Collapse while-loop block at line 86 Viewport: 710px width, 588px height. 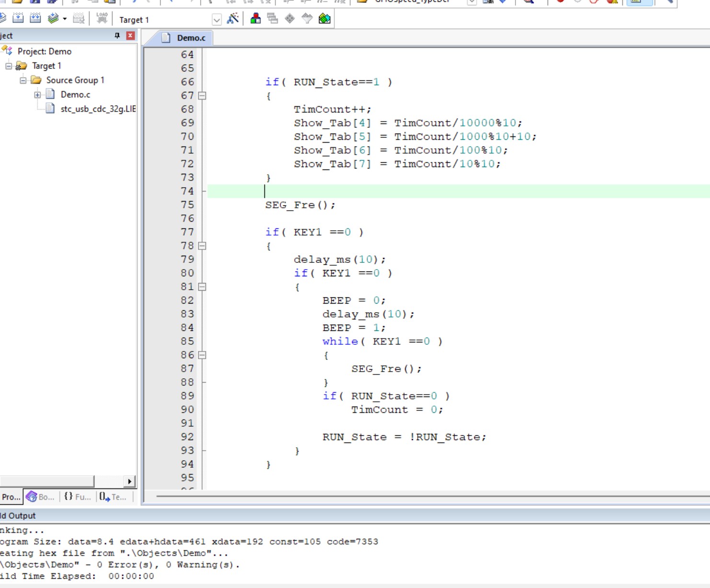(202, 355)
